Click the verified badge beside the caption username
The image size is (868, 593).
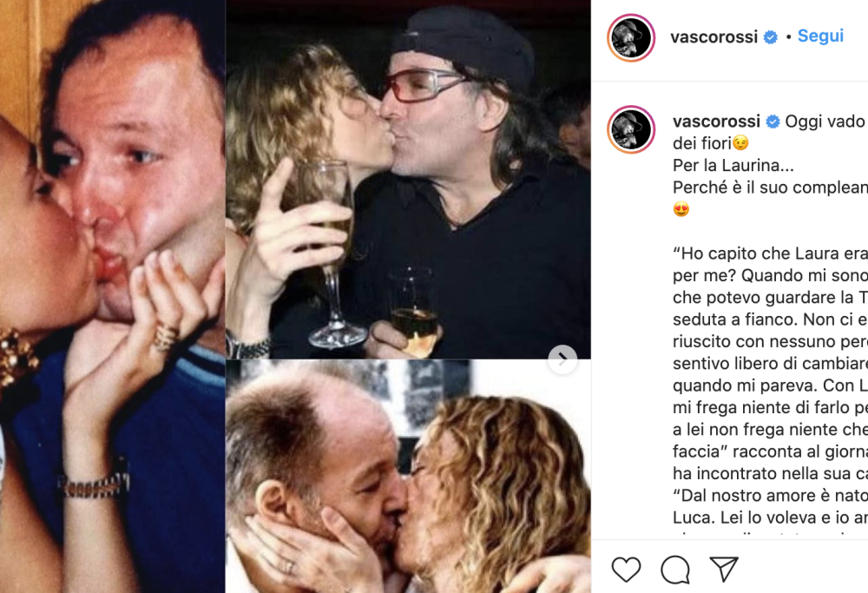pos(770,122)
